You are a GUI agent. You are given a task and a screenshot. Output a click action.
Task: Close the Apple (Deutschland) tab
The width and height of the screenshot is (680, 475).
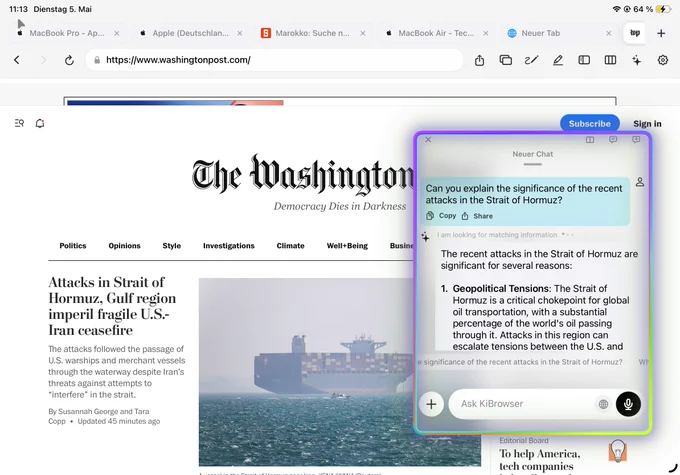pos(240,33)
